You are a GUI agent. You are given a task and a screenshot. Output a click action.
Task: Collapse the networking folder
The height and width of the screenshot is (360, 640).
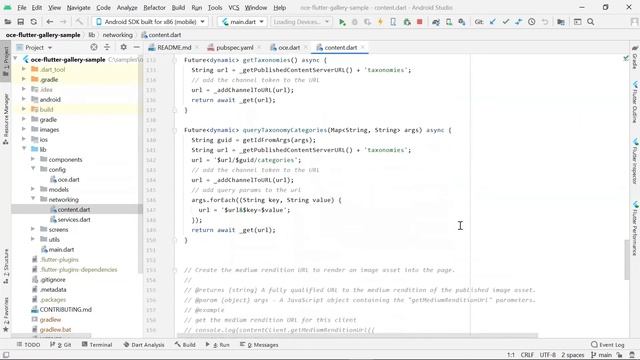(x=33, y=199)
